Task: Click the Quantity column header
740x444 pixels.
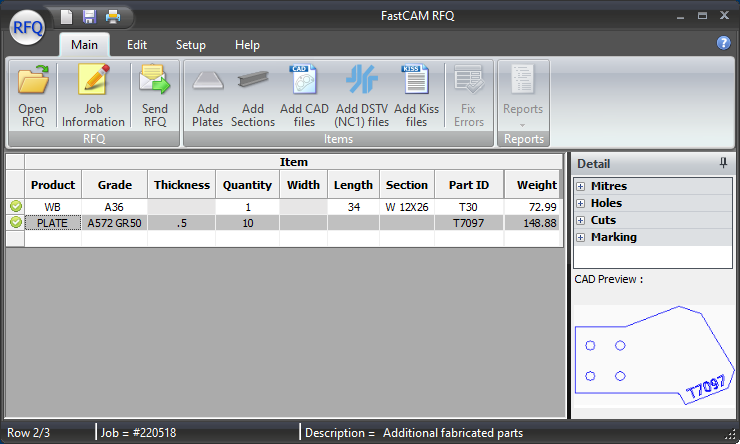Action: (247, 184)
